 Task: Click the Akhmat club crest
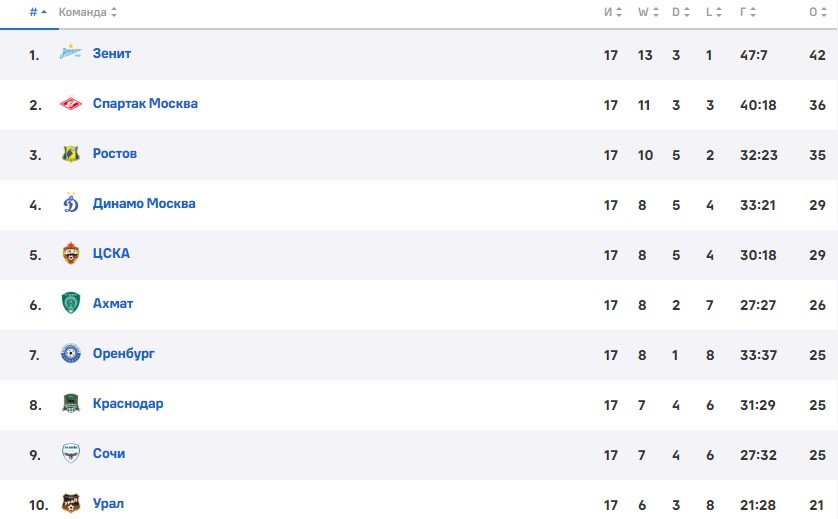pos(71,303)
